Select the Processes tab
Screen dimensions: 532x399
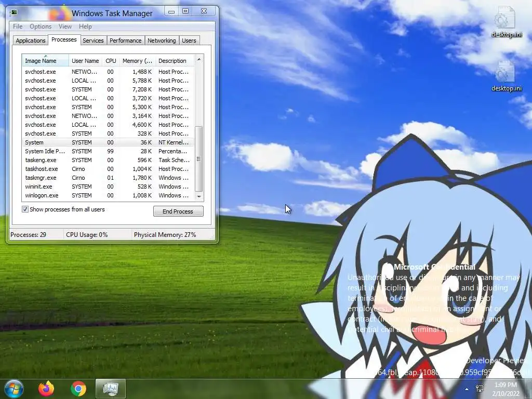[x=64, y=39]
